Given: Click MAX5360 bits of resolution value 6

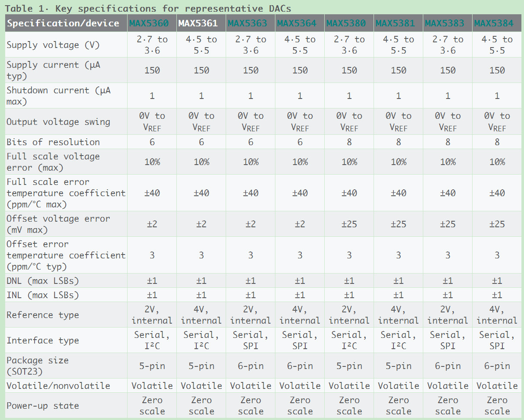Looking at the screenshot, I should tap(152, 142).
